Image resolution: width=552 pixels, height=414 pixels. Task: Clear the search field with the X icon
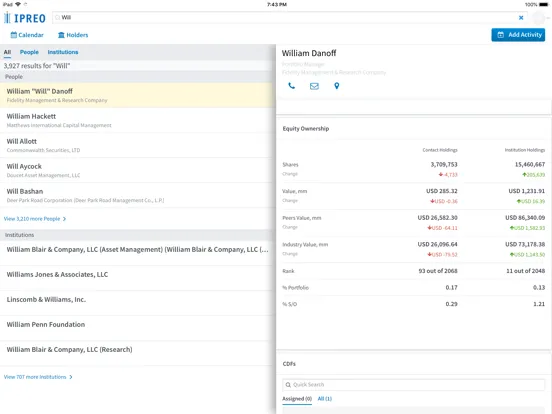(521, 18)
